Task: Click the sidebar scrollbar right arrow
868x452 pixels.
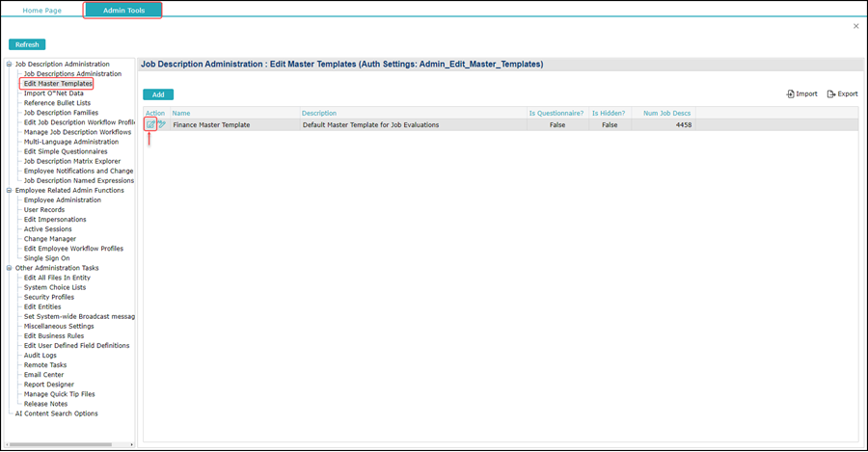Action: coord(132,444)
